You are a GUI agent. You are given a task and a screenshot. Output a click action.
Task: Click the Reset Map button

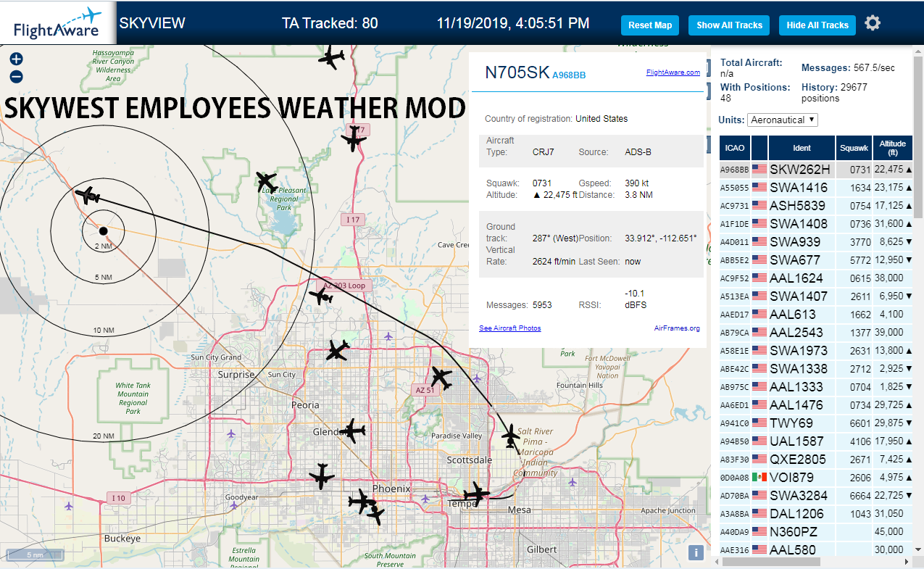[650, 25]
